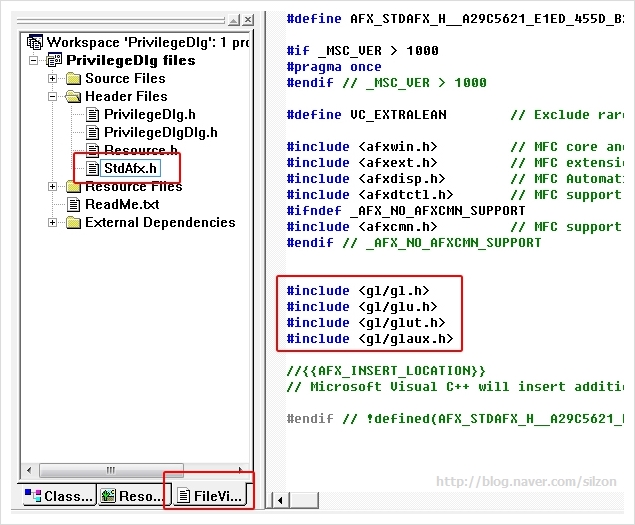Expand the Resource Files folder
The height and width of the screenshot is (525, 635).
pyautogui.click(x=52, y=186)
